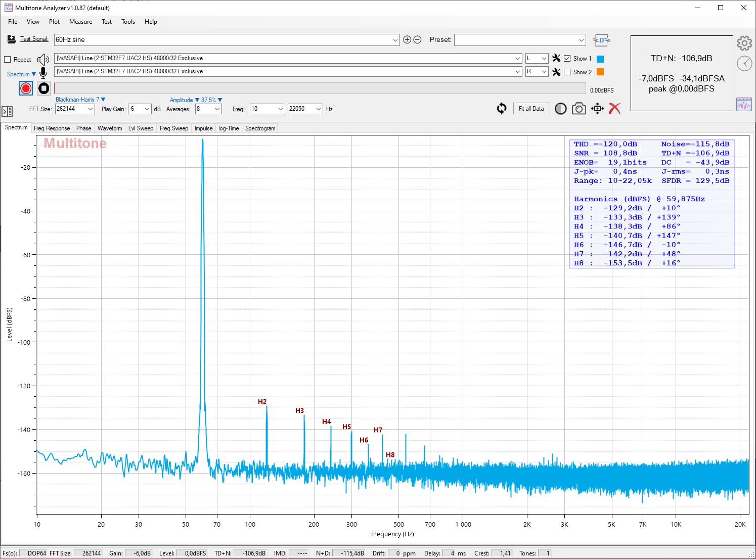The width and height of the screenshot is (756, 559).
Task: Click the playback level progress bar
Action: pos(320,89)
